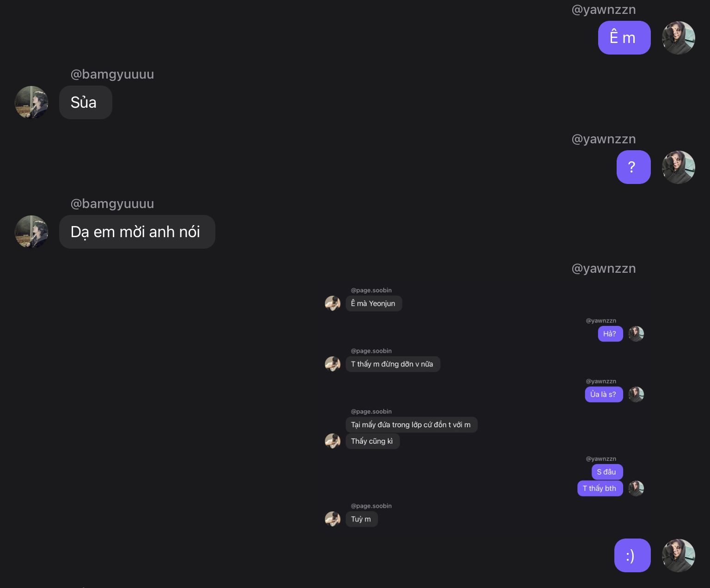
Task: Click the 'Thấy cũng kì' message bubble
Action: point(372,441)
